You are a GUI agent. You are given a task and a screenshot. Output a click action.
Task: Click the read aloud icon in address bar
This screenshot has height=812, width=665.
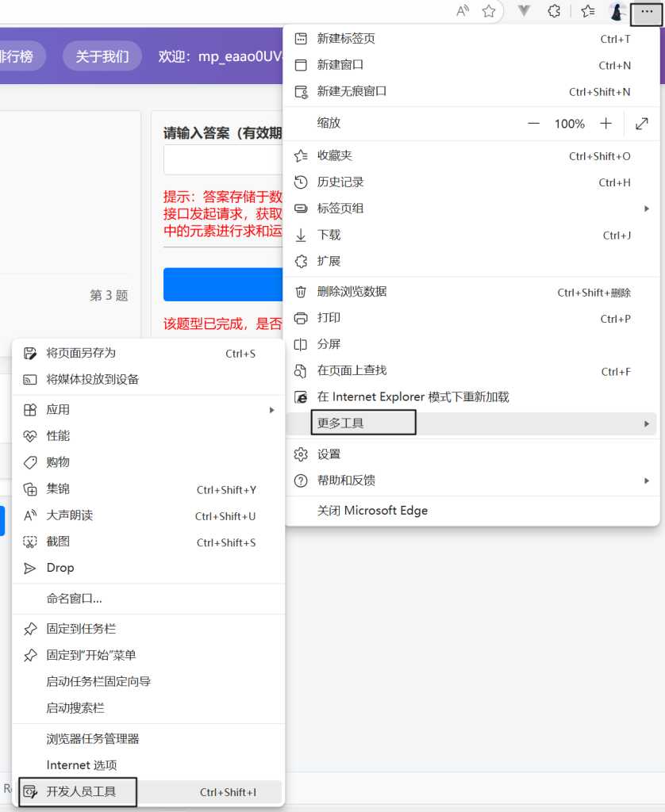(463, 11)
